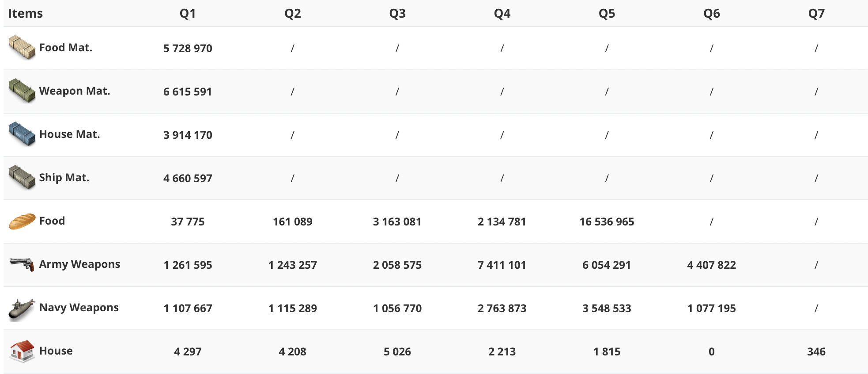Select the Q5 column header

pos(607,13)
